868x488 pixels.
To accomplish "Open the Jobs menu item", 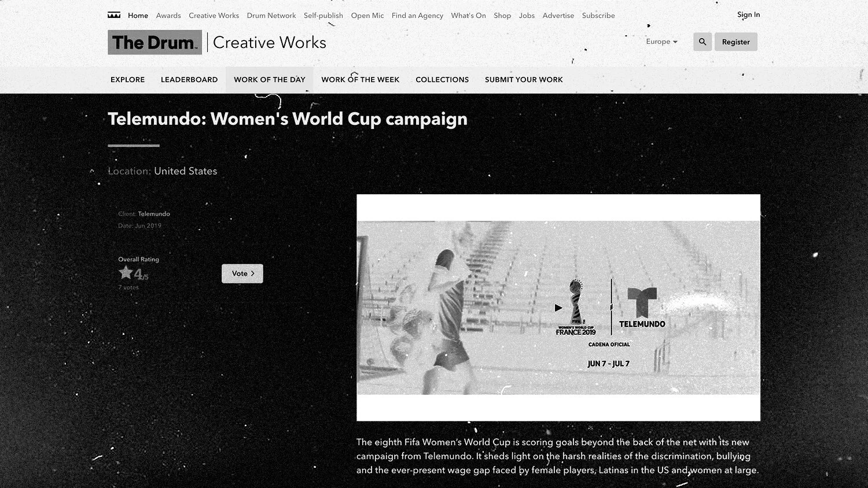I will 527,16.
